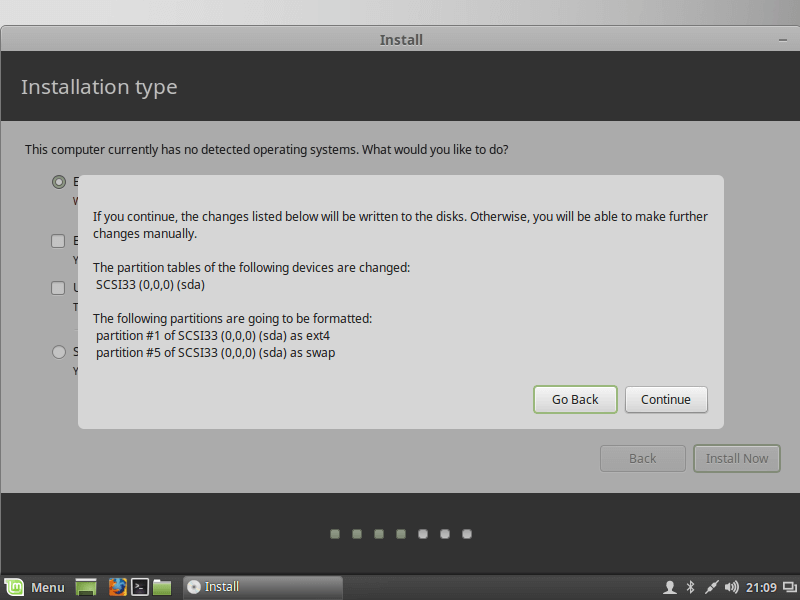Click the display/window tray icon
Screen dimensions: 800x600
click(790, 587)
